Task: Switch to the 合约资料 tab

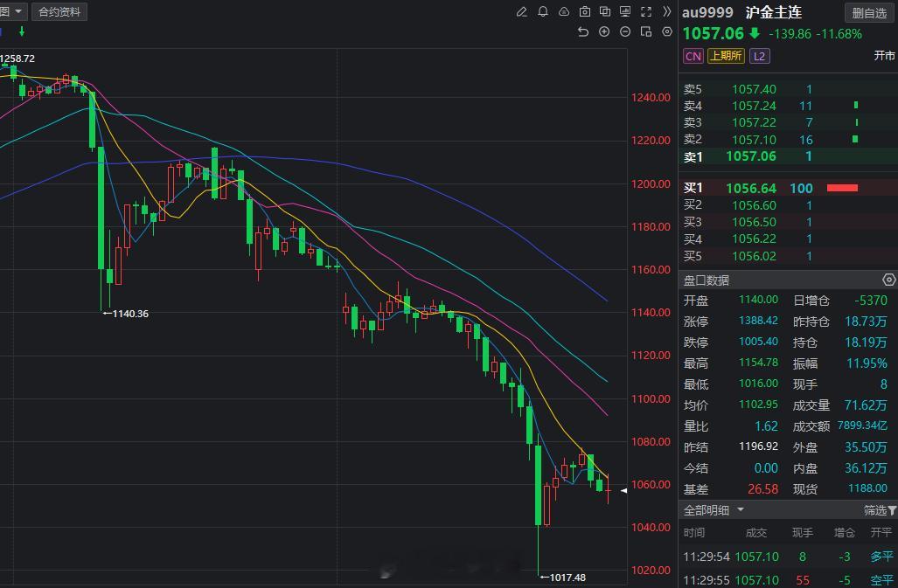Action: click(58, 11)
